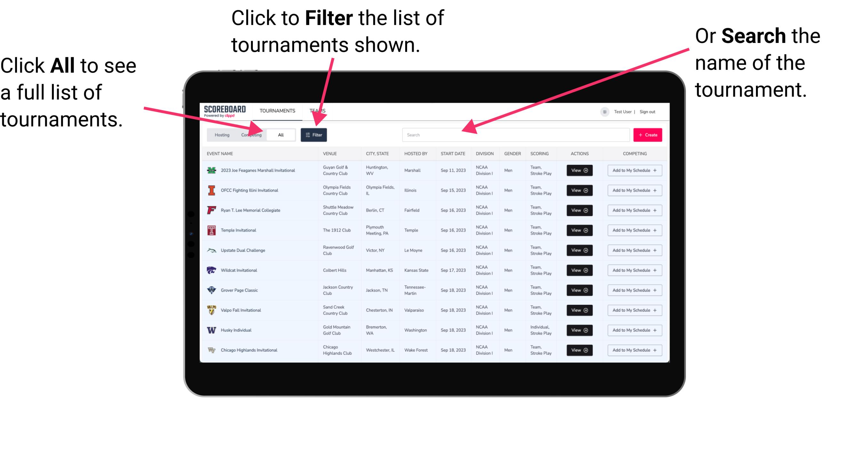Toggle the Hosting tab filter
868x467 pixels.
(221, 134)
